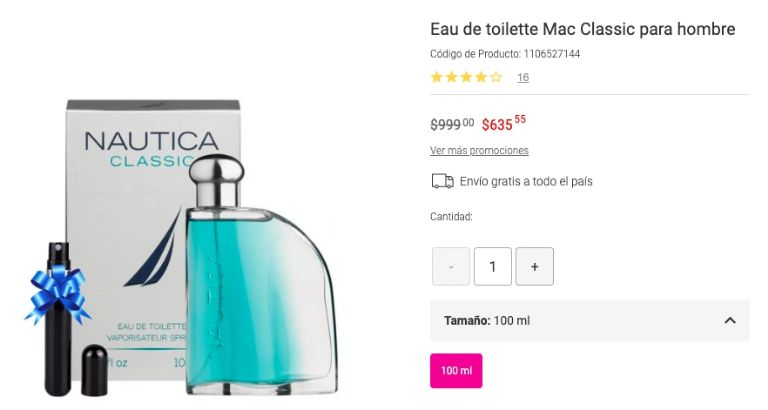Open Ver más promociones link

pos(479,150)
